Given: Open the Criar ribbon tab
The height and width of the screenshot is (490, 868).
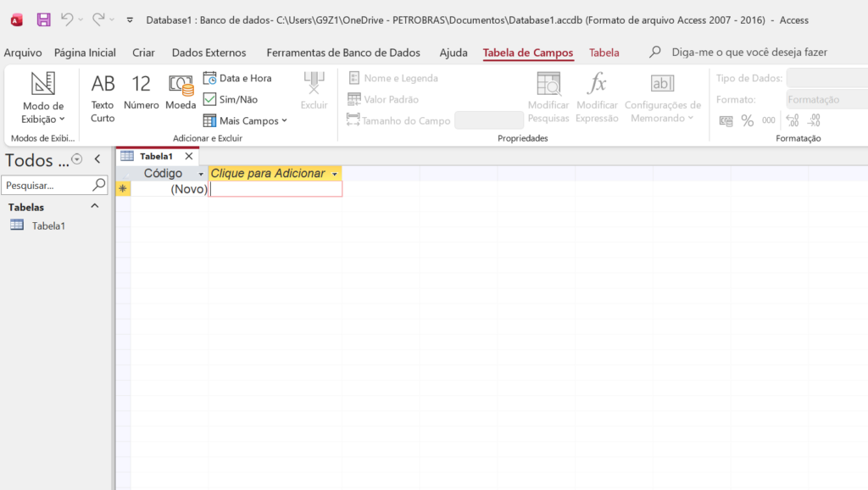Looking at the screenshot, I should tap(143, 53).
